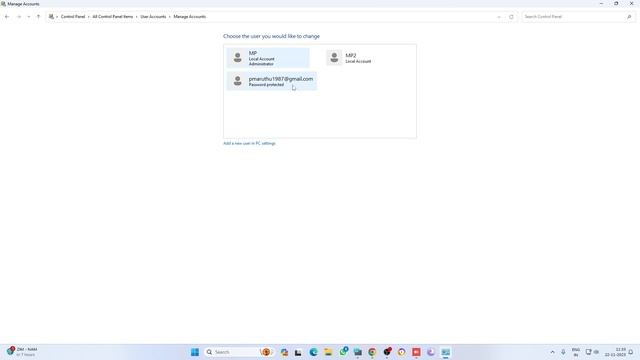Refresh the Manage Accounts page
Image resolution: width=640 pixels, height=360 pixels.
pyautogui.click(x=511, y=17)
